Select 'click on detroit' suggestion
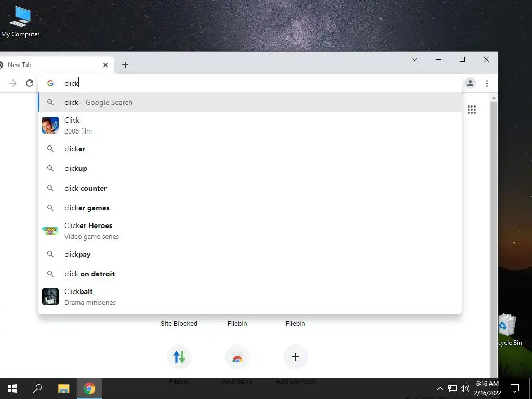 pos(250,274)
